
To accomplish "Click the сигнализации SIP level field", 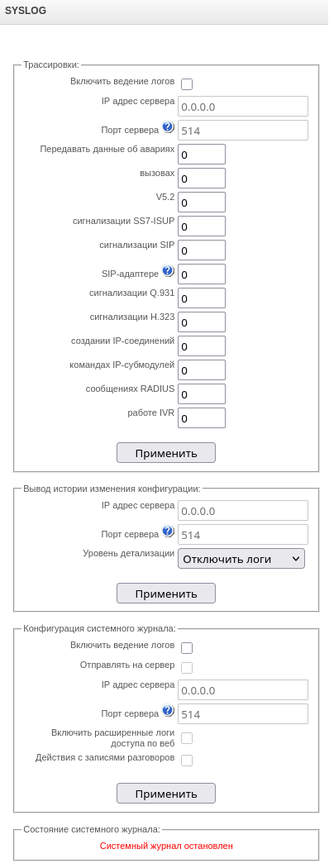I will point(202,250).
